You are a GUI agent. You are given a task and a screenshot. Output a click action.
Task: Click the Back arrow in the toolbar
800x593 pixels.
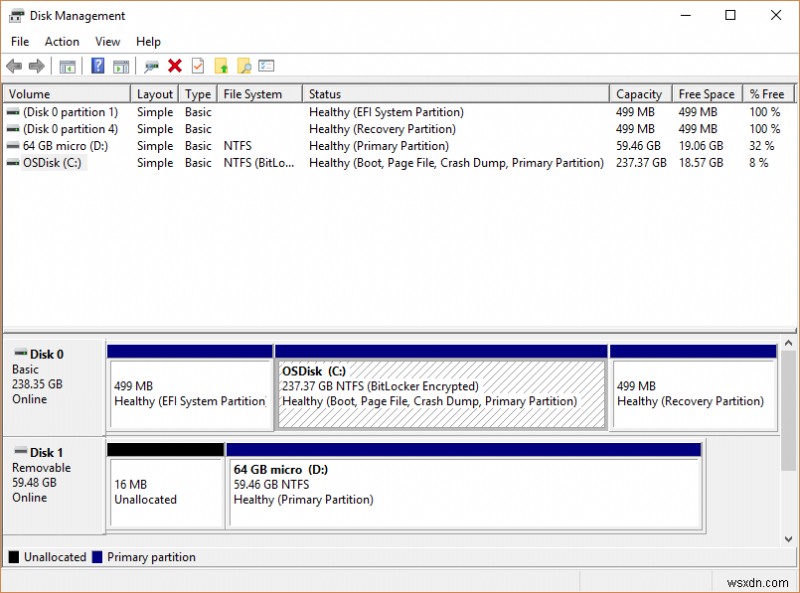(x=14, y=66)
